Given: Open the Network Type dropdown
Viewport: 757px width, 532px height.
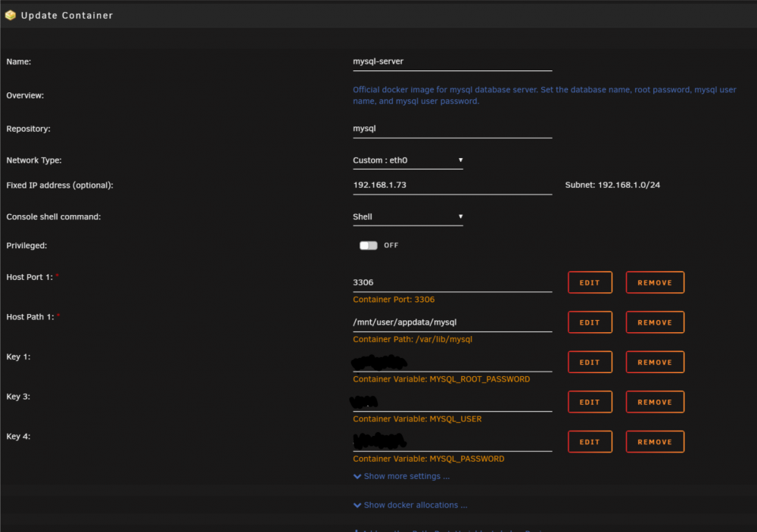Looking at the screenshot, I should click(408, 160).
